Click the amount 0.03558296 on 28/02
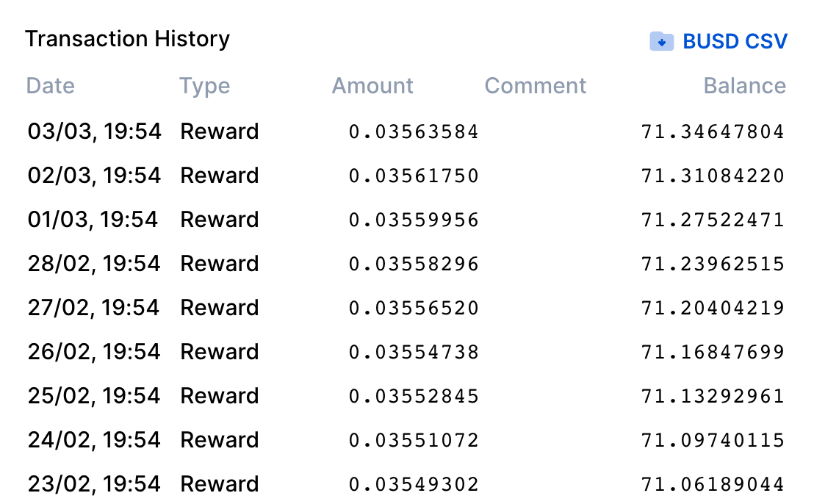814x504 pixels. [x=413, y=264]
